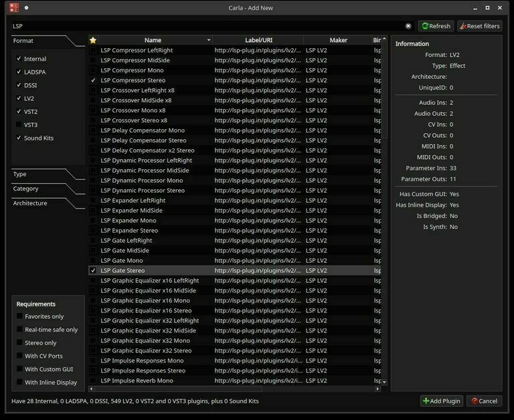Expand the Architecture filter section
Viewport: 514px width, 420px height.
tap(48, 203)
